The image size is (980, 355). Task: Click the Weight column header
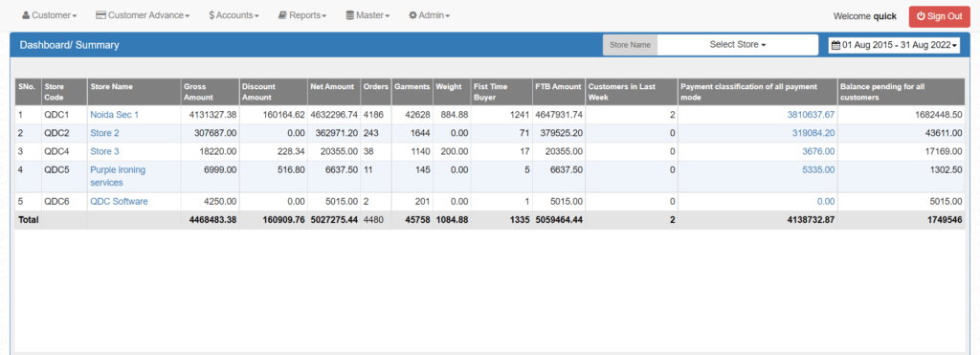(452, 92)
